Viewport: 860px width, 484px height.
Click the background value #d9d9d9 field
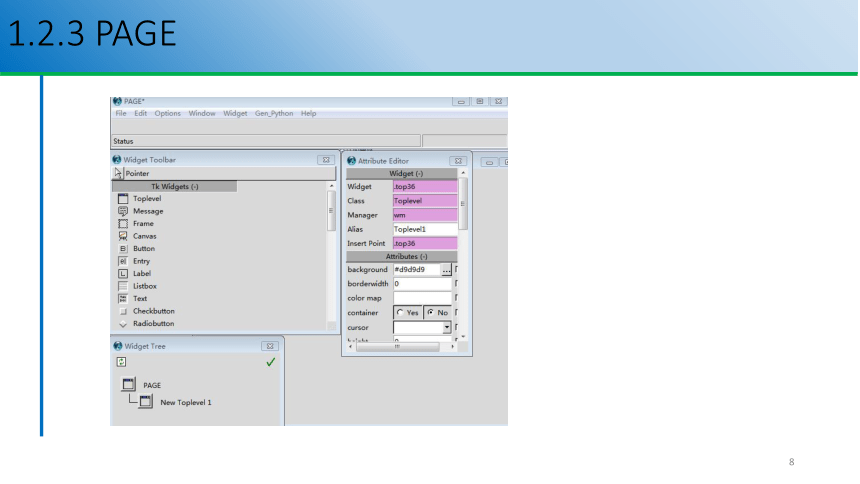click(417, 269)
